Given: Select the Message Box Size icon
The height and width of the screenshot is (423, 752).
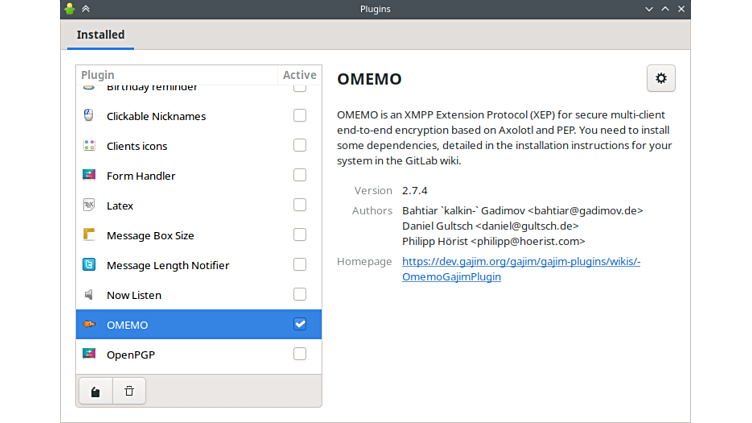Looking at the screenshot, I should (88, 236).
